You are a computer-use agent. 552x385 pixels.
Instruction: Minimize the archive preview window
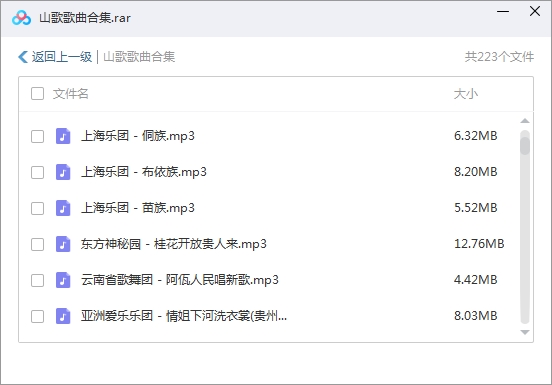coord(503,11)
